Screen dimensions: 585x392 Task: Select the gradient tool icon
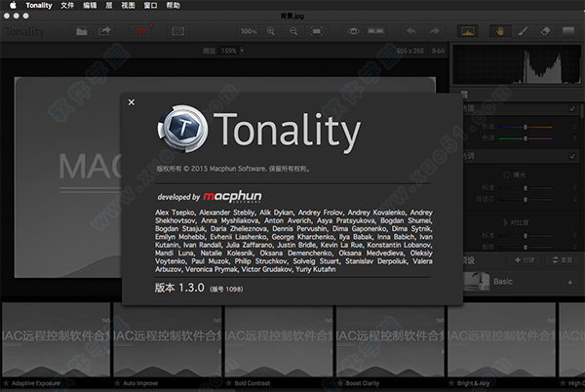click(x=568, y=31)
